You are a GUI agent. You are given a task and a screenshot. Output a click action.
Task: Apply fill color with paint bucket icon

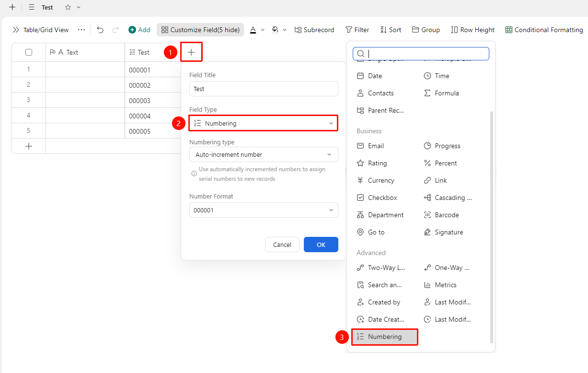pyautogui.click(x=275, y=30)
